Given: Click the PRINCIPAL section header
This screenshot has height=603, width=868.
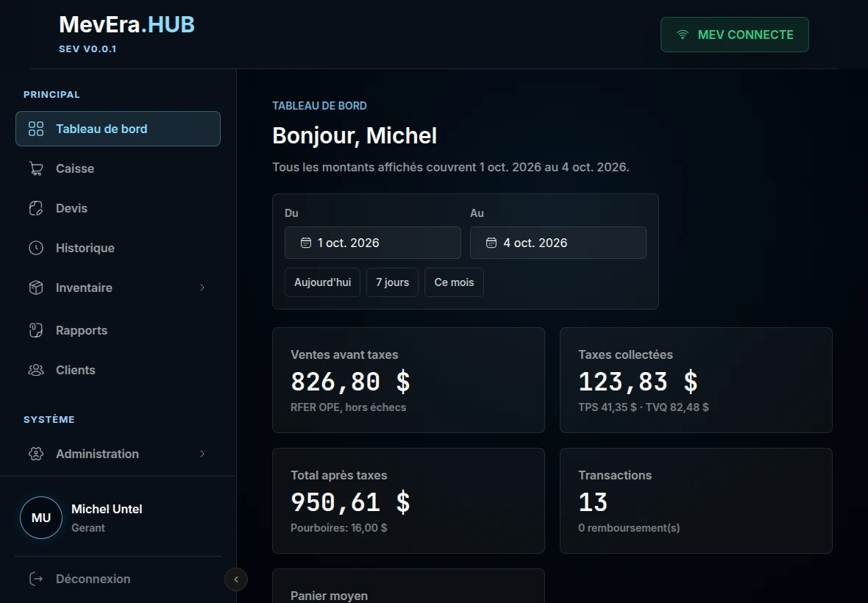Looking at the screenshot, I should (51, 95).
